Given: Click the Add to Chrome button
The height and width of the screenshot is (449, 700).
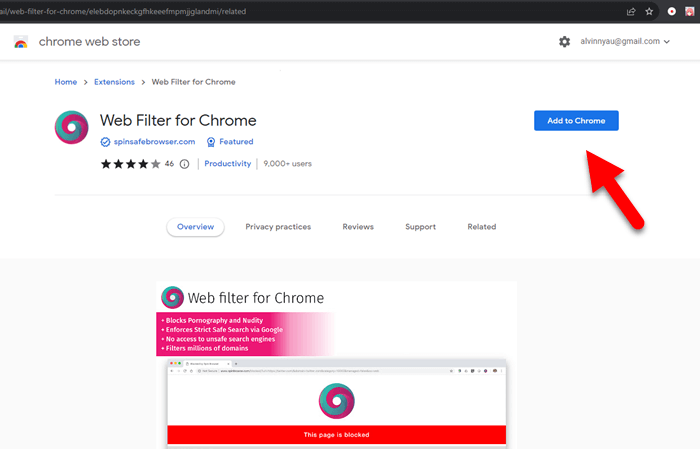Looking at the screenshot, I should pos(576,121).
